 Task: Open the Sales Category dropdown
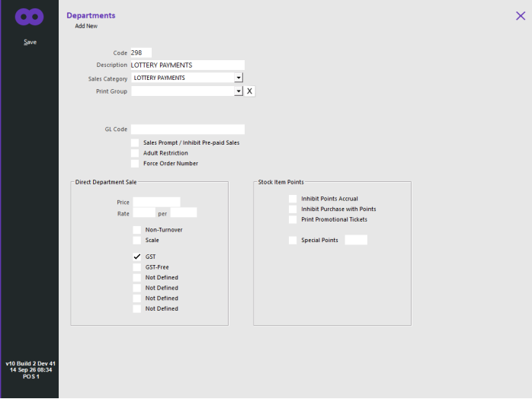(x=239, y=78)
